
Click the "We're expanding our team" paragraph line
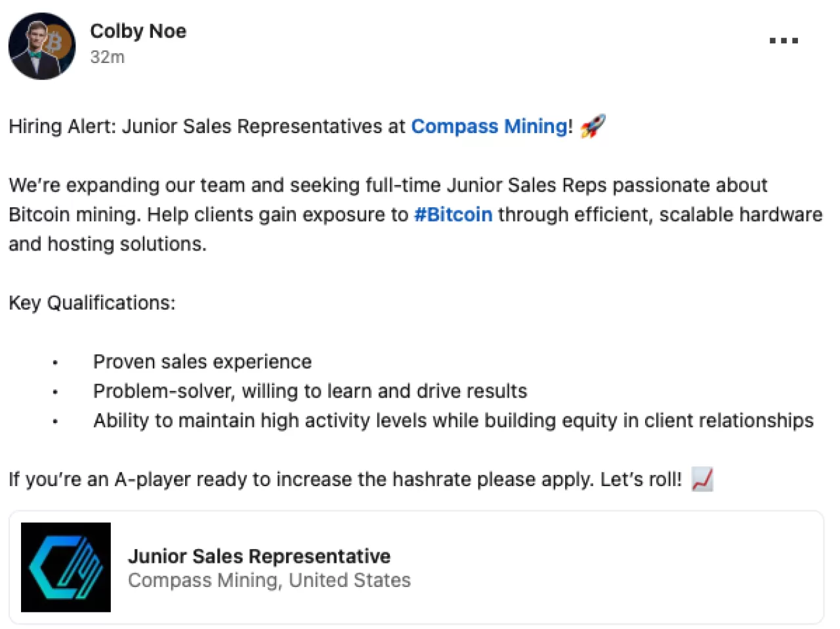(387, 185)
